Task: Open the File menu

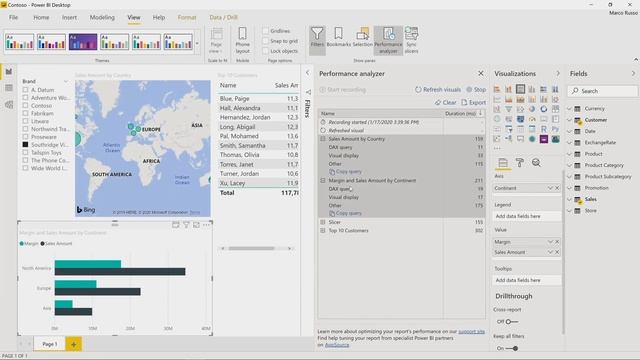Action: coord(13,18)
